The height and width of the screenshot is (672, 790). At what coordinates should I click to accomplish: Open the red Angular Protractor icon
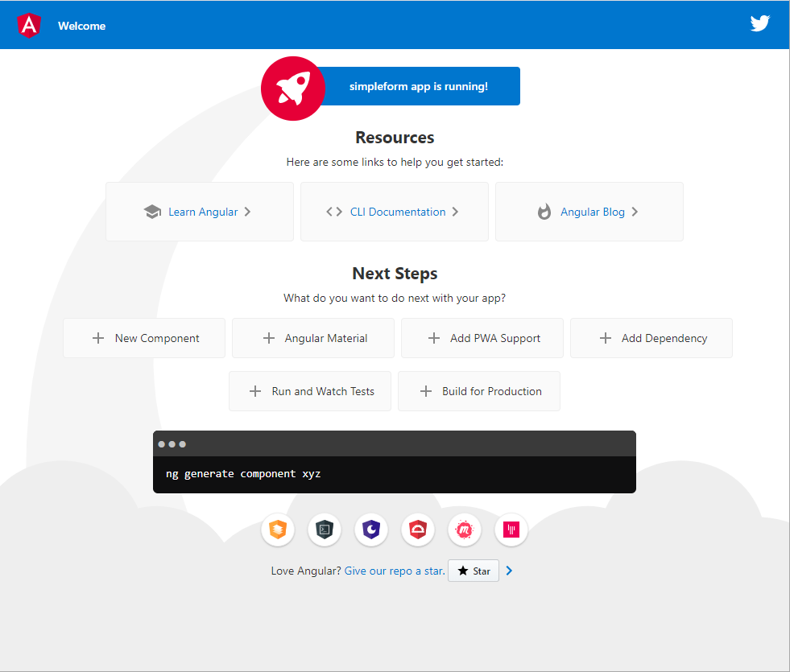pos(418,530)
